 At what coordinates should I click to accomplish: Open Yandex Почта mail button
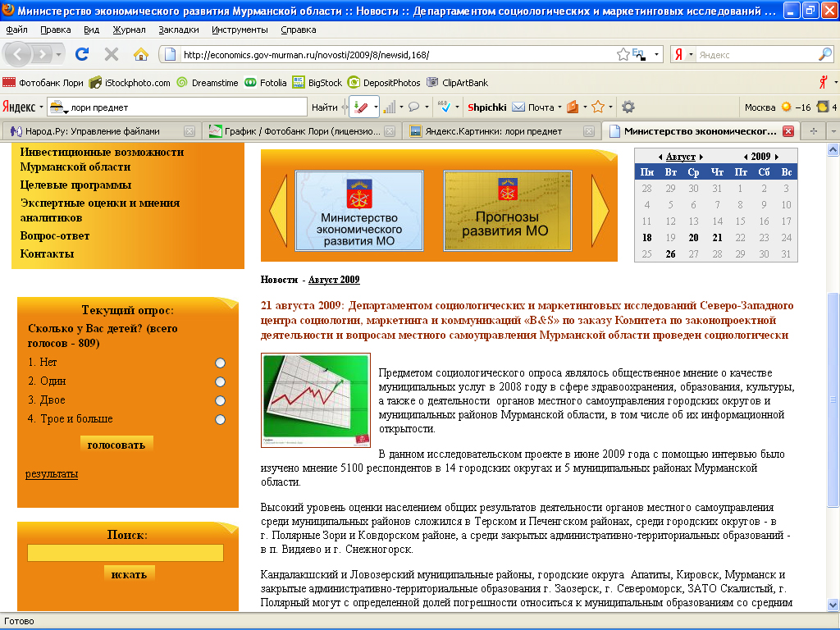(533, 107)
